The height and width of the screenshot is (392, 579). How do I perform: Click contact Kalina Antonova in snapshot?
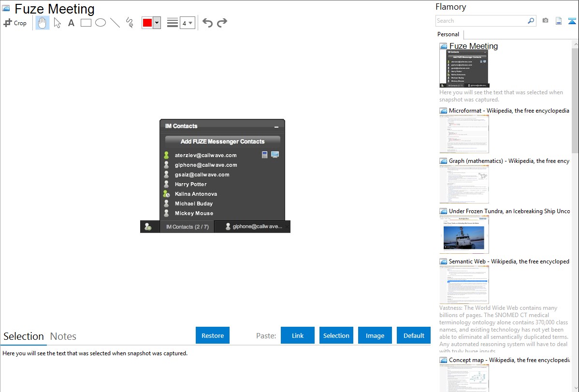[196, 194]
